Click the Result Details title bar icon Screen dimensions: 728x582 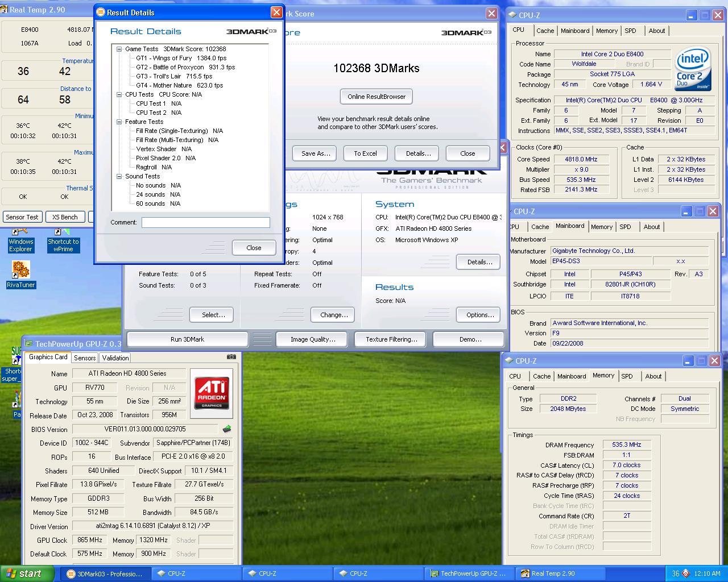101,12
